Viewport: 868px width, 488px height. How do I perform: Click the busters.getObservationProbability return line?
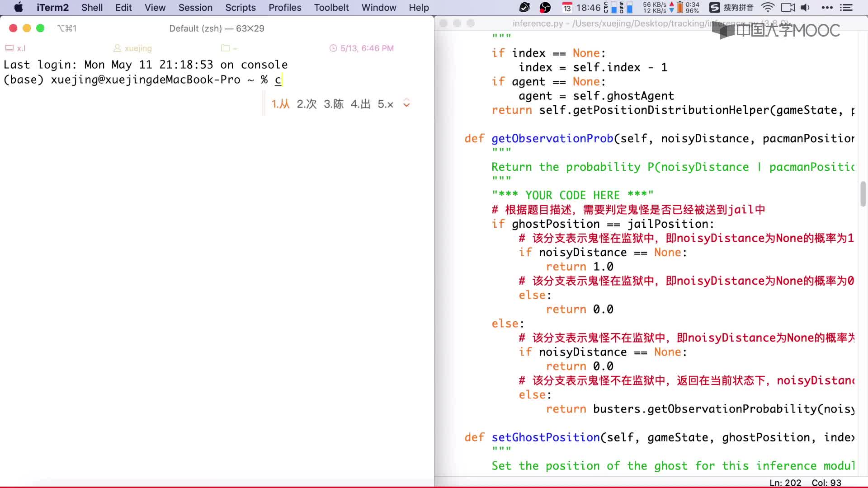(700, 409)
